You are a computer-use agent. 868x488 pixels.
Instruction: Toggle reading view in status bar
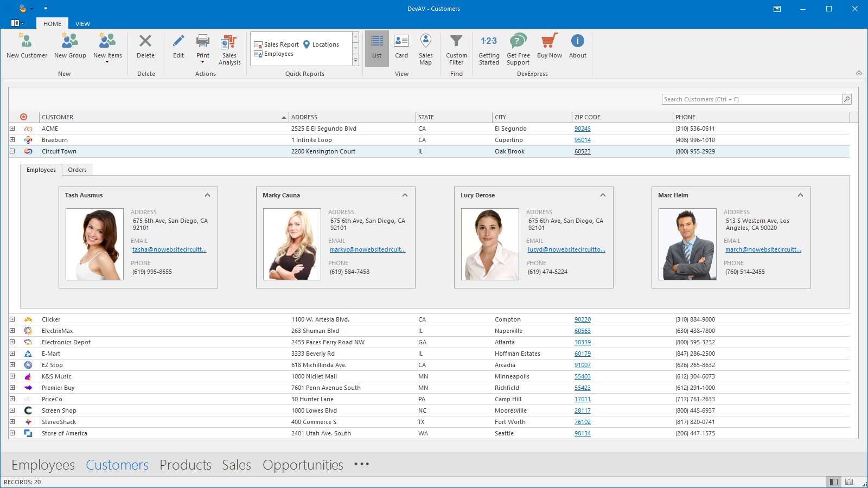849,482
